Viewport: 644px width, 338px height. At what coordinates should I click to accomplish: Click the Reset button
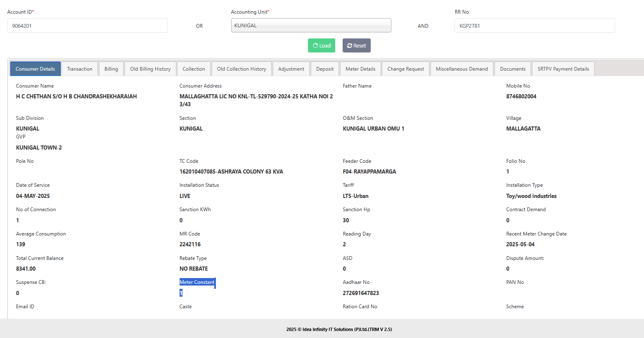tap(356, 45)
